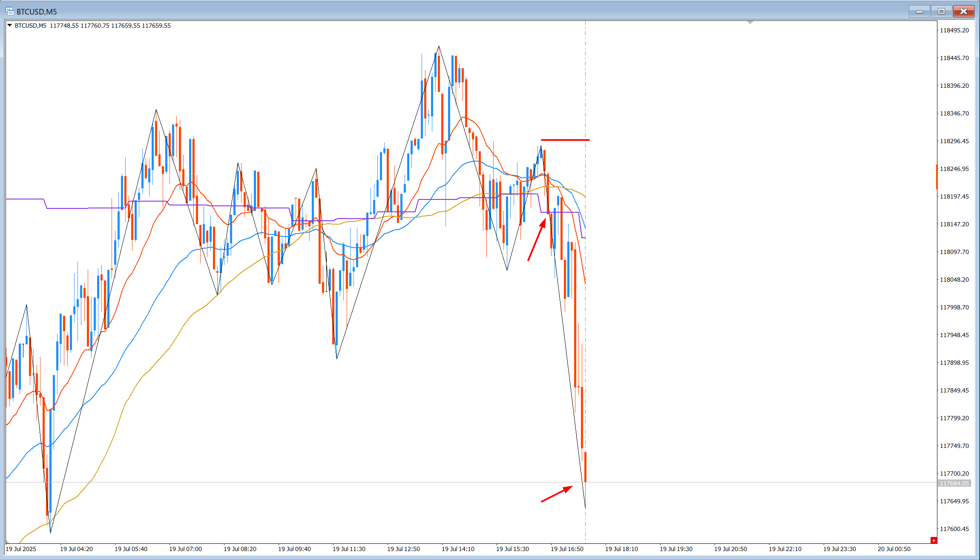Click the time axis label 19 Jul 2025
This screenshot has width=980, height=560.
[21, 549]
